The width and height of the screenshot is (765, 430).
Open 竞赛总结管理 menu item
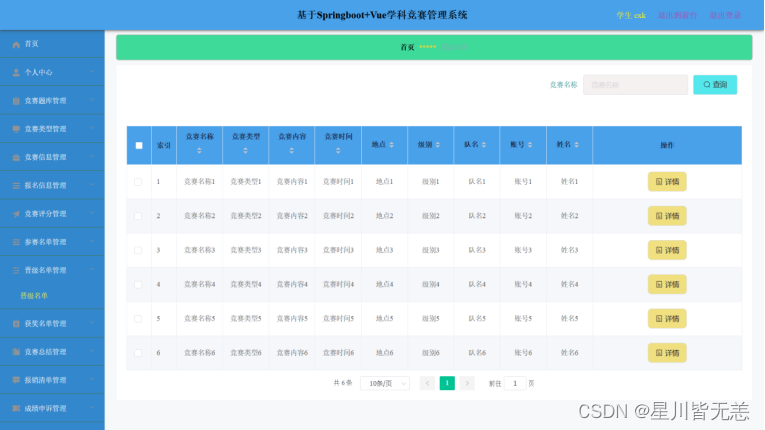[x=52, y=352]
